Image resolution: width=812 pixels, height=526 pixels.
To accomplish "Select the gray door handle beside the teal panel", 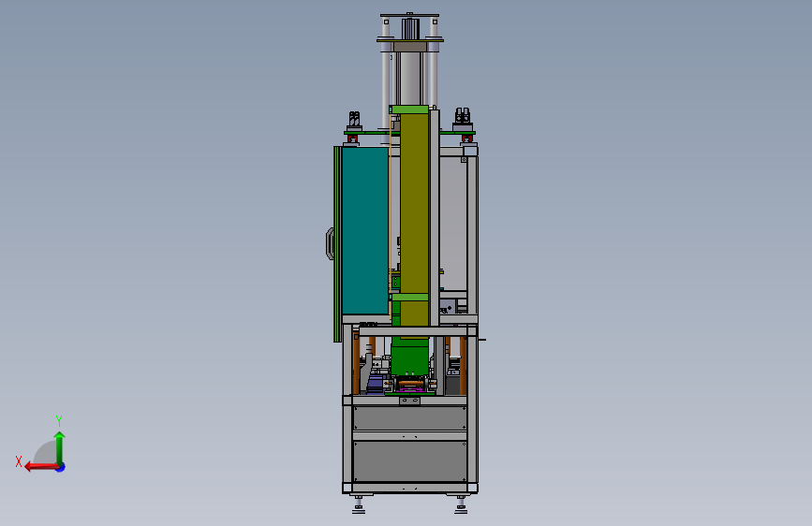I will (x=330, y=243).
